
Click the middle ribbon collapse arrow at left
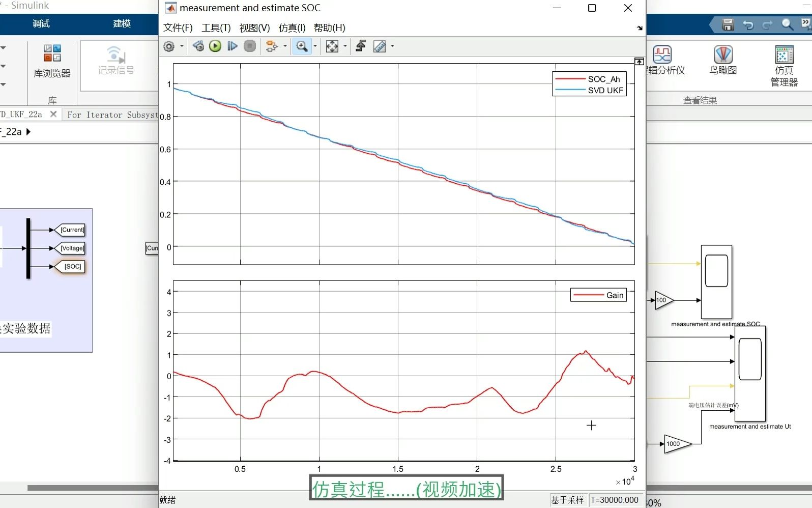[x=3, y=66]
